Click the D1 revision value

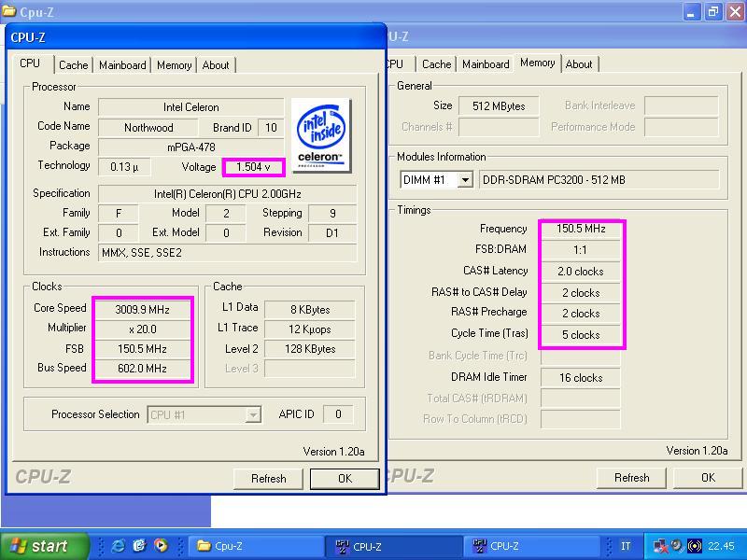click(332, 233)
